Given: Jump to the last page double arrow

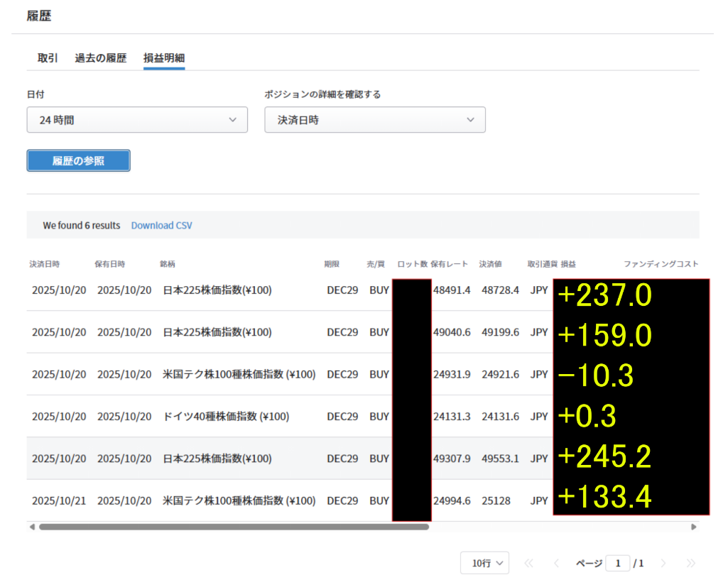Looking at the screenshot, I should point(690,563).
